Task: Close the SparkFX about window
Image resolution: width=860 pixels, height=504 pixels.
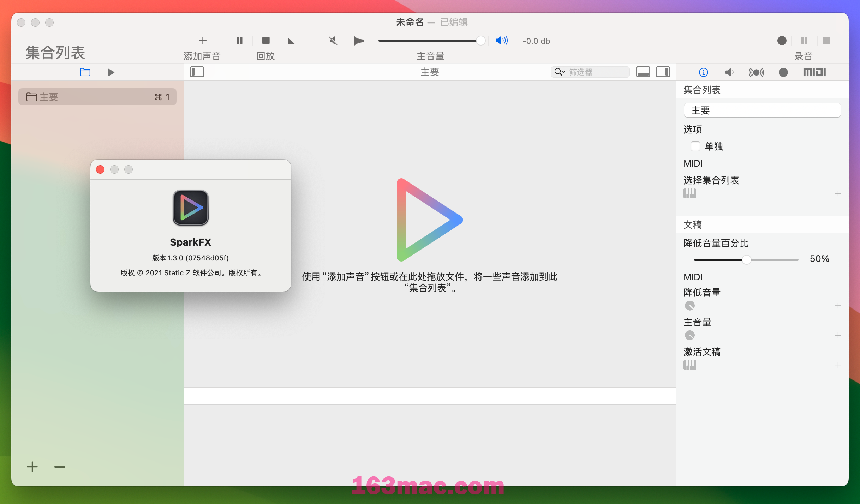Action: click(x=100, y=169)
